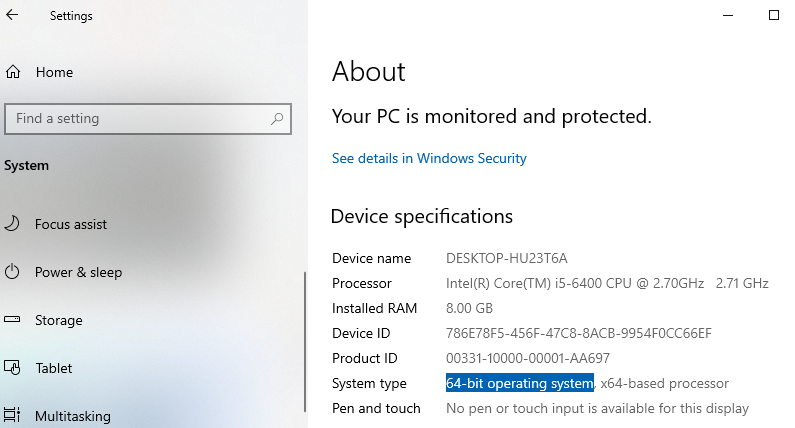Click the Multitasking icon
The width and height of the screenshot is (795, 428).
12,415
